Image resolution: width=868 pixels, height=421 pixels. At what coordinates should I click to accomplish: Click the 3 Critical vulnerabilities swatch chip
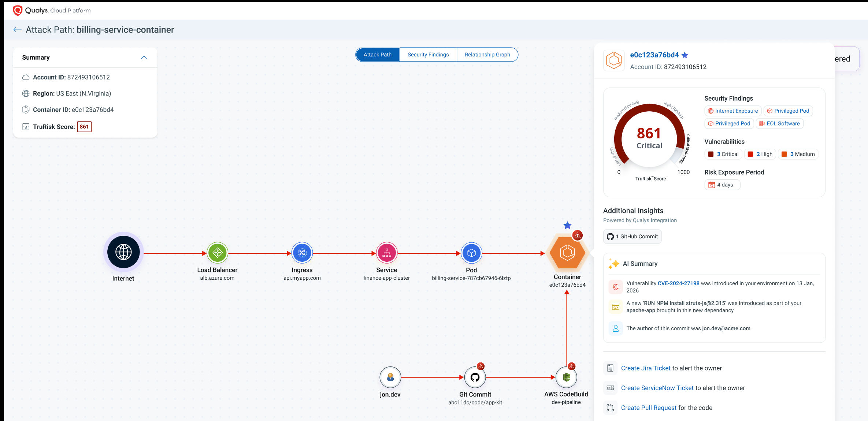pos(723,154)
